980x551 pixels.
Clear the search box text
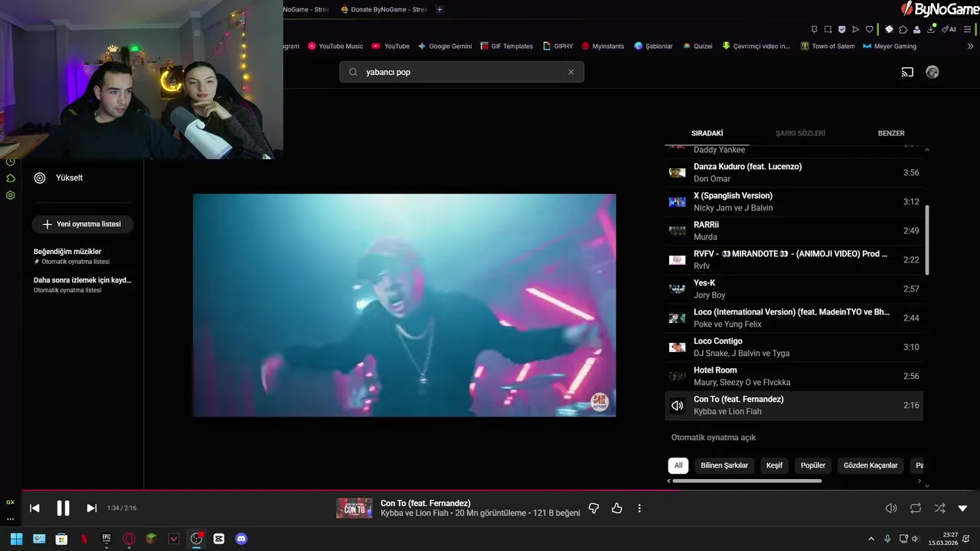pyautogui.click(x=570, y=72)
